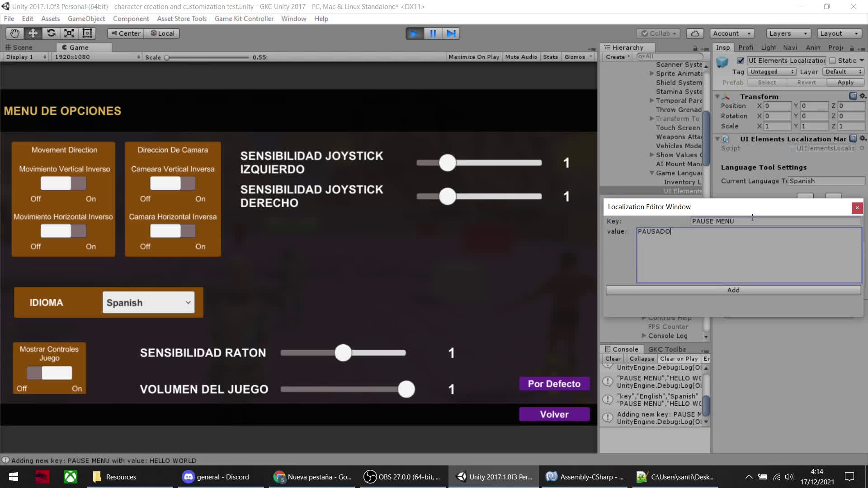Screen dimensions: 868x488
Task: Click the Add button in Localization Editor
Action: 733,290
